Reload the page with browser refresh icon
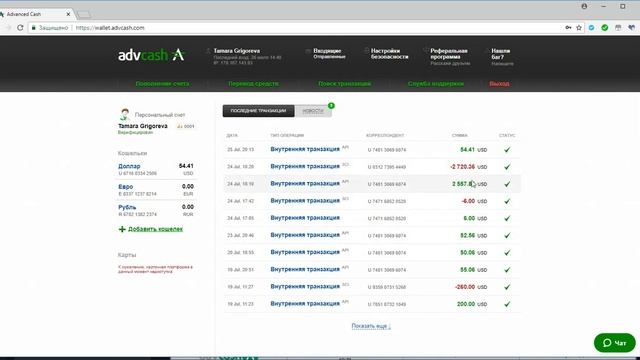 [x=20, y=28]
